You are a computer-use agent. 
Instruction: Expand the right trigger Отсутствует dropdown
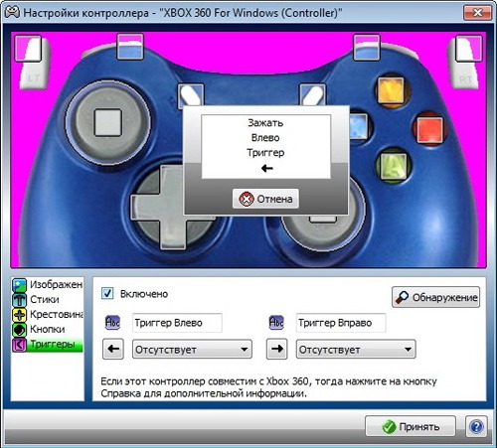click(x=356, y=350)
